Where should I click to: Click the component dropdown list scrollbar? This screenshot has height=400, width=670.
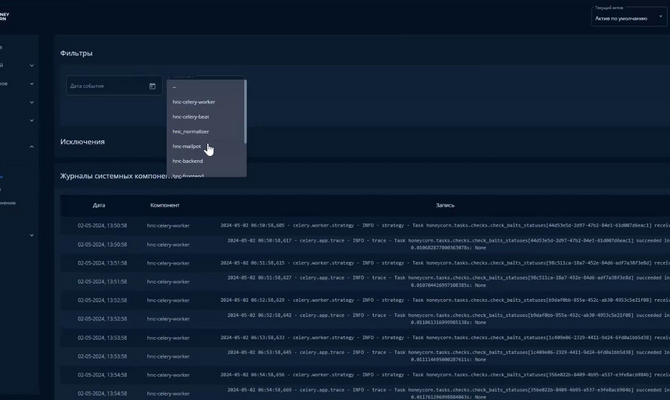tap(245, 112)
